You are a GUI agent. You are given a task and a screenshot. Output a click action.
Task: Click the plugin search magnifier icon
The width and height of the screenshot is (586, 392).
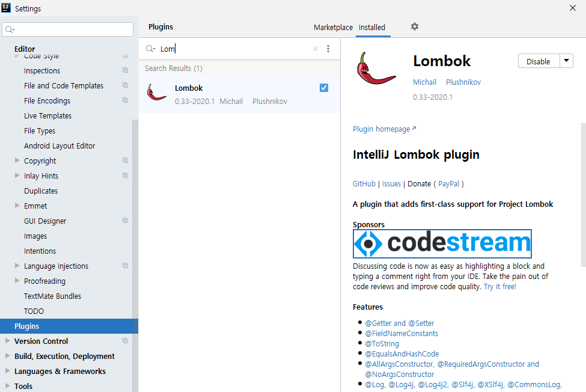[x=150, y=49]
